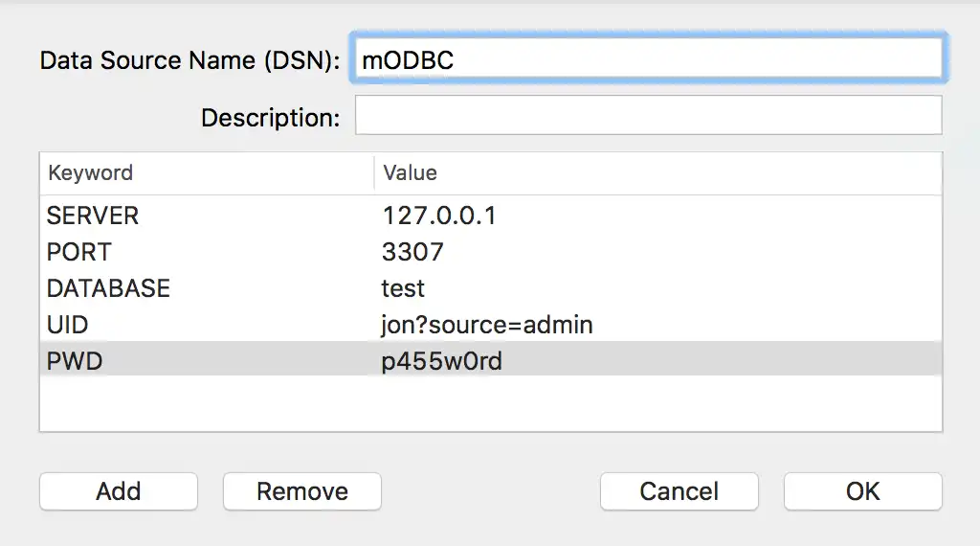Screen dimensions: 980x546
Task: Confirm with the OK button
Action: (862, 491)
